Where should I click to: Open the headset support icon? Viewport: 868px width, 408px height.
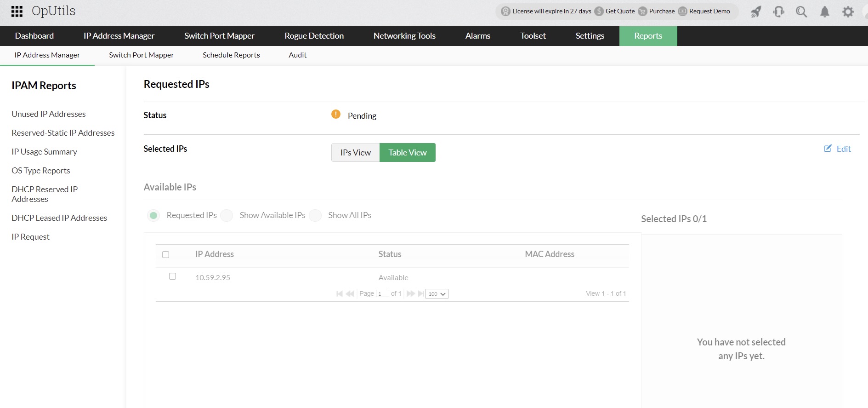point(779,11)
